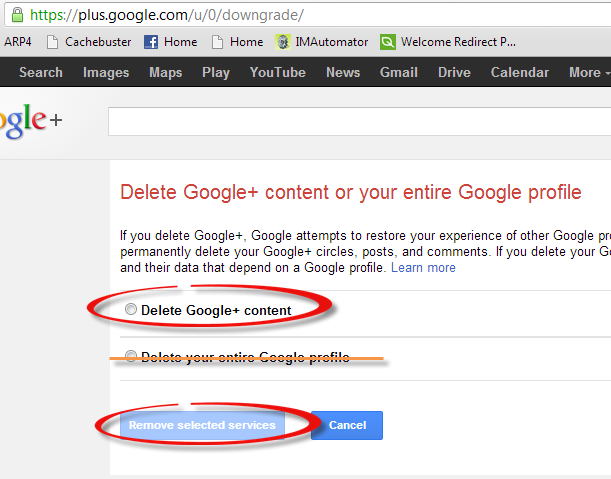Click the green SSL padlock icon
The height and width of the screenshot is (479, 611).
coord(17,15)
